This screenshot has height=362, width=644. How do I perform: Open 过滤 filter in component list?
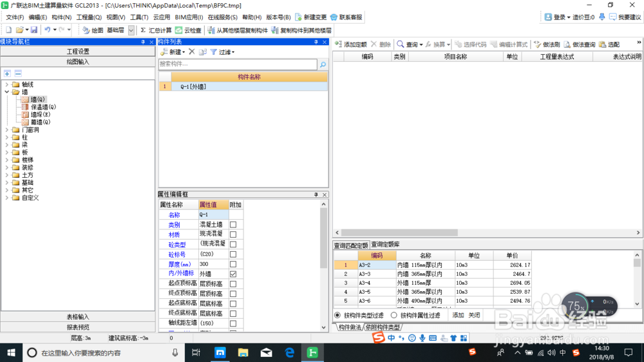click(x=222, y=52)
